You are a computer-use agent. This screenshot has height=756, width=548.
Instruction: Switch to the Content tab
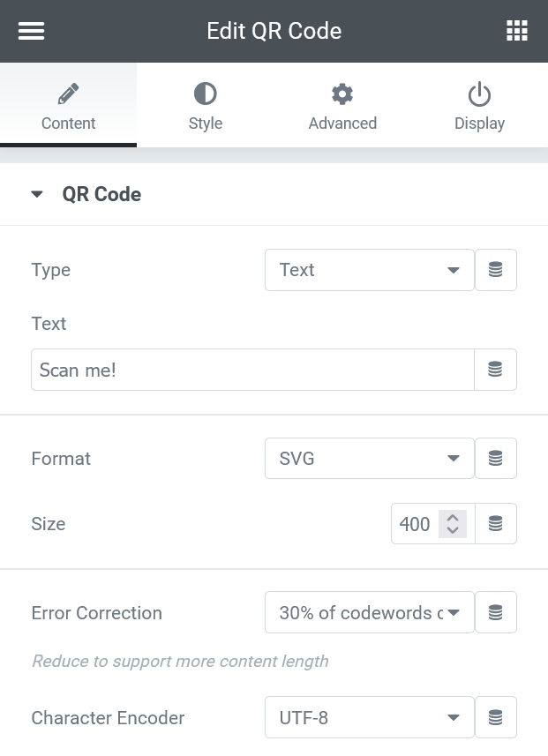(x=68, y=105)
